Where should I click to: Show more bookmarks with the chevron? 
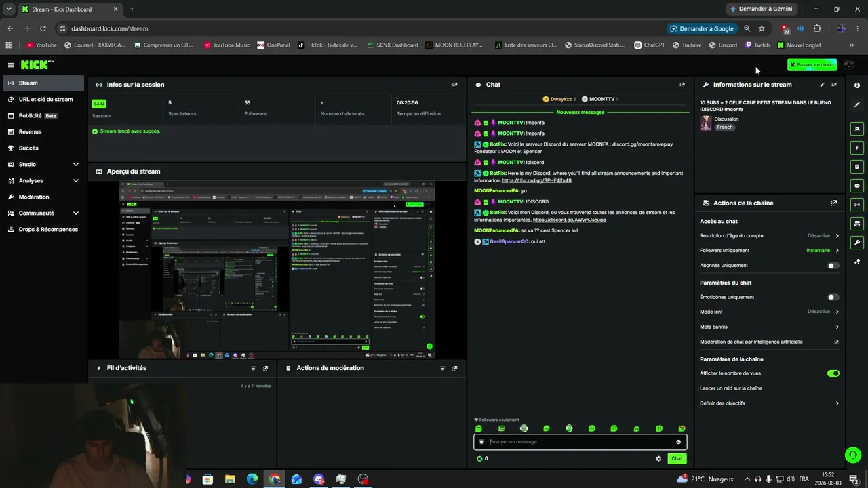pos(852,45)
